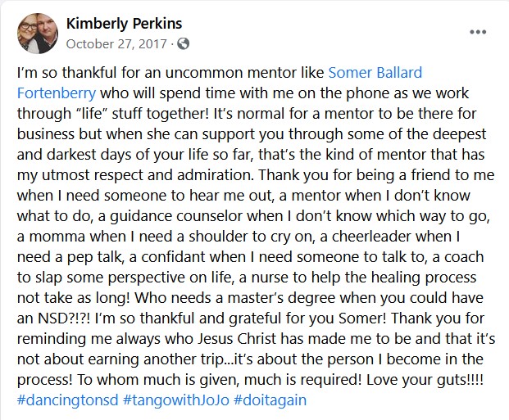Open Kimberly Perkins profile picture
The image size is (509, 420).
38,34
